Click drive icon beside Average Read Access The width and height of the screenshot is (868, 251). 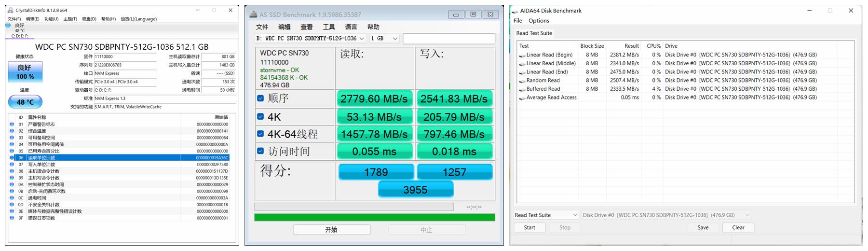(x=522, y=98)
